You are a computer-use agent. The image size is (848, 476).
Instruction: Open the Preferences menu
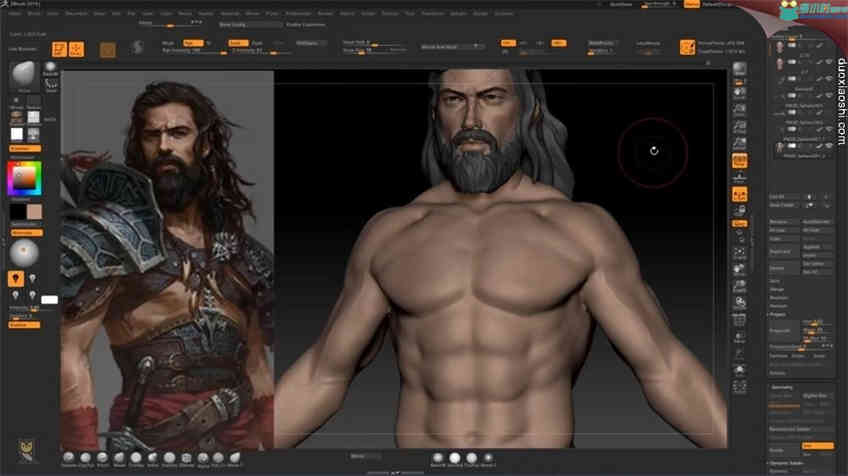[299, 13]
